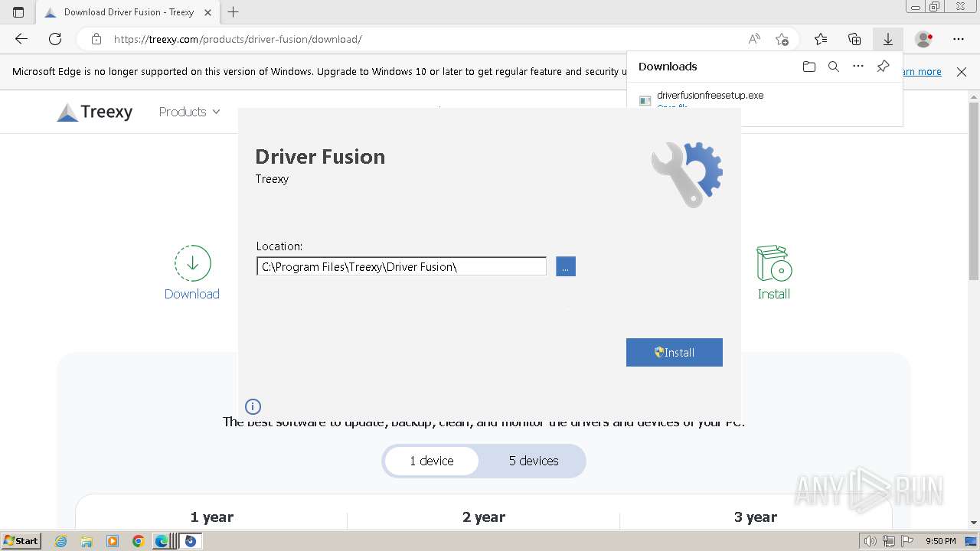This screenshot has height=551, width=980.
Task: Switch to the Driver Fusion setup taskbar item
Action: pyautogui.click(x=190, y=541)
